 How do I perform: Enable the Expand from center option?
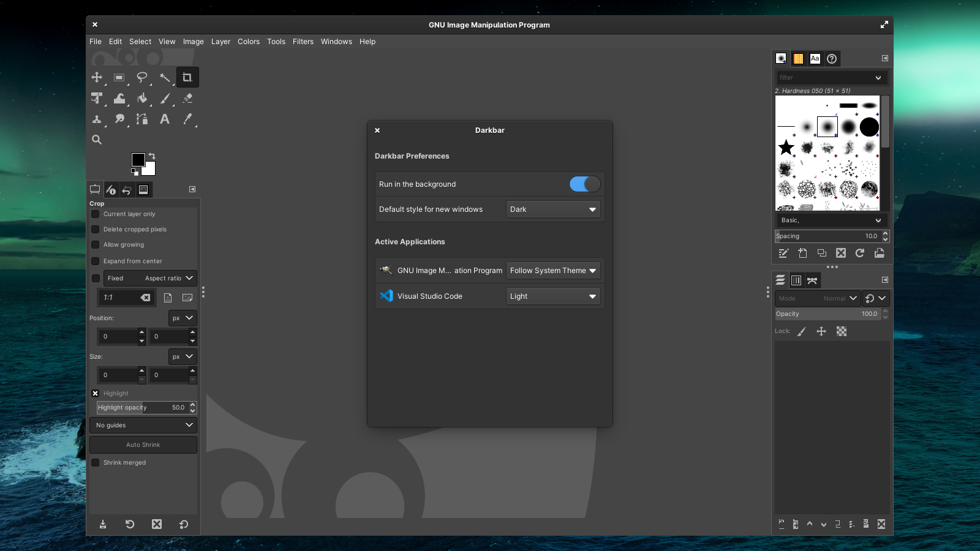[x=95, y=261]
